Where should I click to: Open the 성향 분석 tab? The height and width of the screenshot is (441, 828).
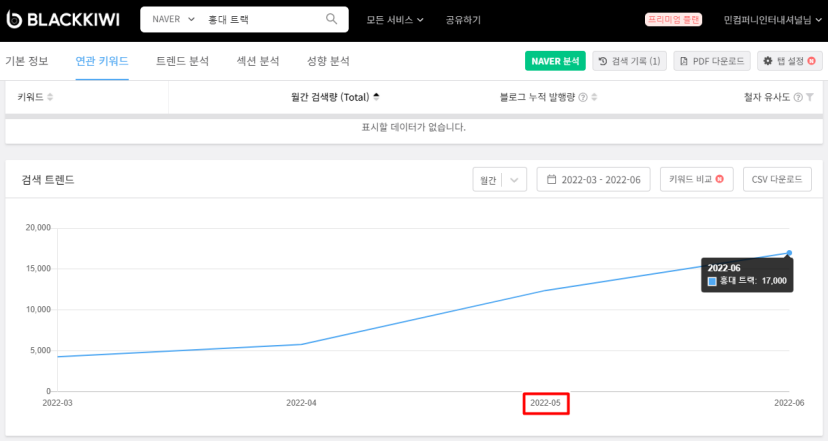[x=328, y=61]
